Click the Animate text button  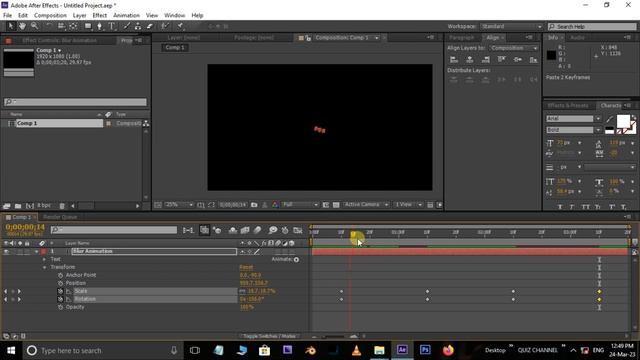(x=285, y=259)
